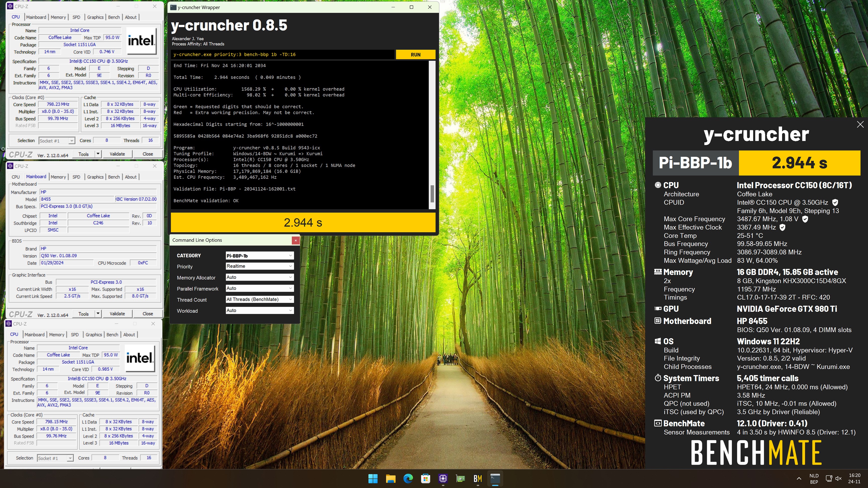Click the Intel logo in top CPU-Z window
The width and height of the screenshot is (868, 488).
[141, 41]
